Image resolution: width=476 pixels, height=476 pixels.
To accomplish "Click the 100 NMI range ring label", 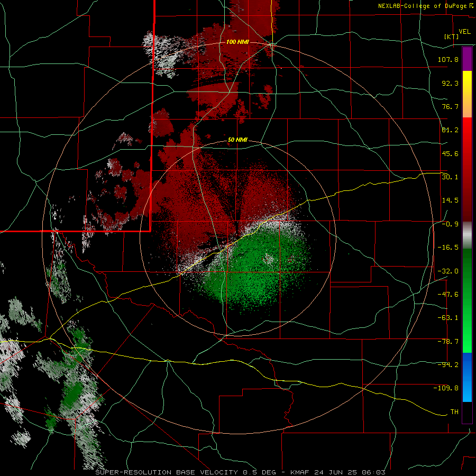I will [x=237, y=42].
